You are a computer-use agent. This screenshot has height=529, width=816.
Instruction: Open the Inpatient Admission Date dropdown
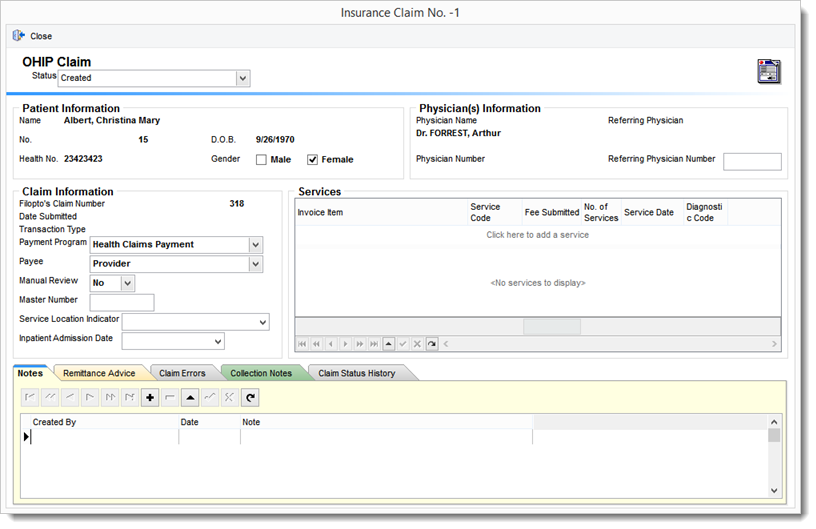(x=218, y=341)
